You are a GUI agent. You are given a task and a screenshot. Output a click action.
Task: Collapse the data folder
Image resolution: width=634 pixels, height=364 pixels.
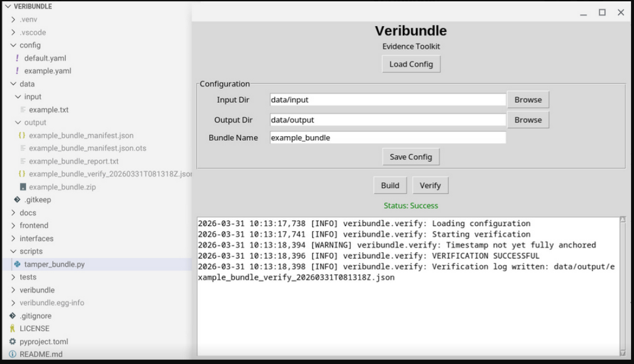(x=13, y=83)
